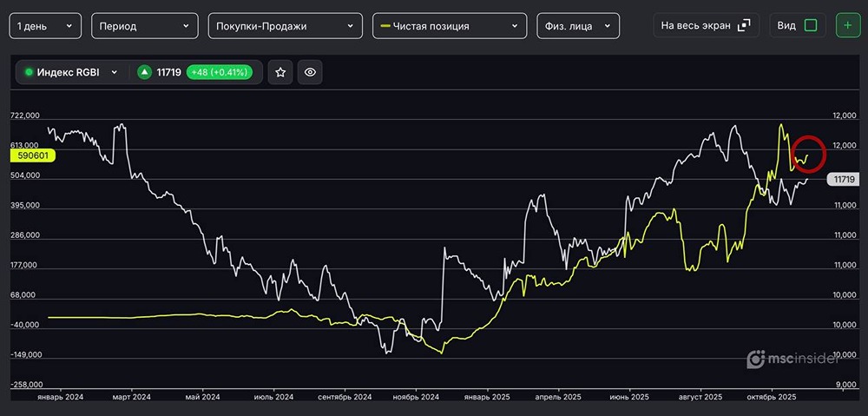Screen dimensions: 868x416
Task: Expand the Физ. лица investor type selector
Action: point(578,26)
